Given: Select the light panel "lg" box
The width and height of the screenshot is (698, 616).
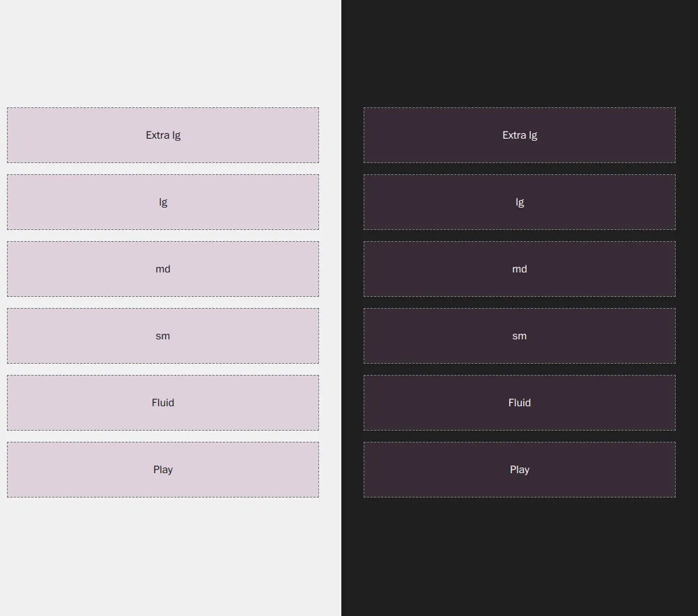Looking at the screenshot, I should coord(163,202).
